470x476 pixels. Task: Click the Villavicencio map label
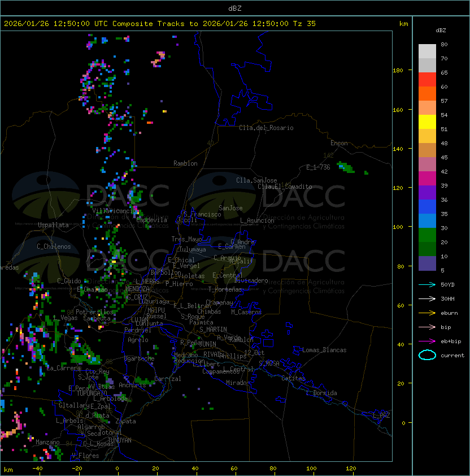click(114, 211)
